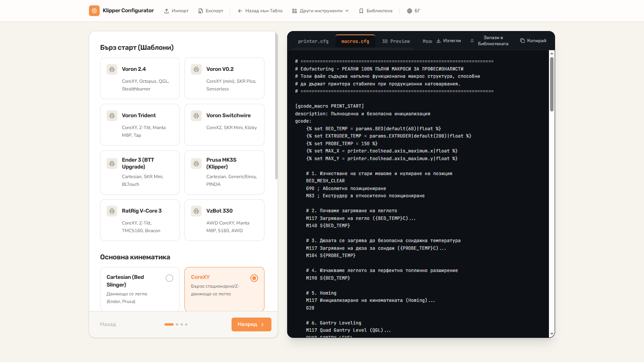Click the Копирай copy icon

coord(522,41)
